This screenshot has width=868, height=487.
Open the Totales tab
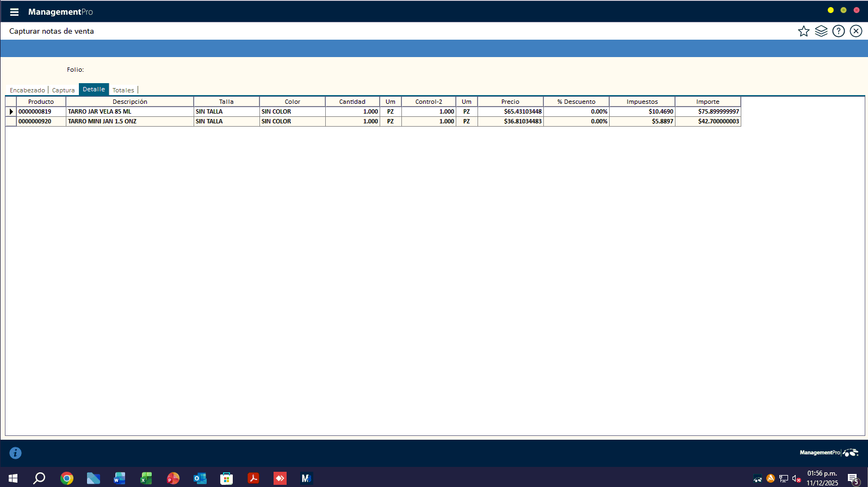[123, 90]
